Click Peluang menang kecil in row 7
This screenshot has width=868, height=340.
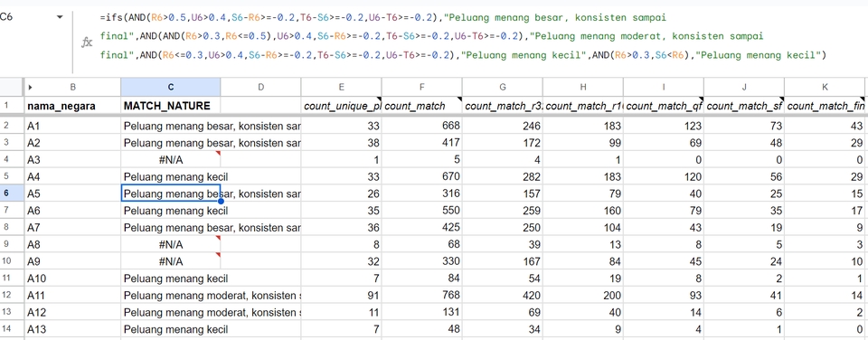click(171, 211)
